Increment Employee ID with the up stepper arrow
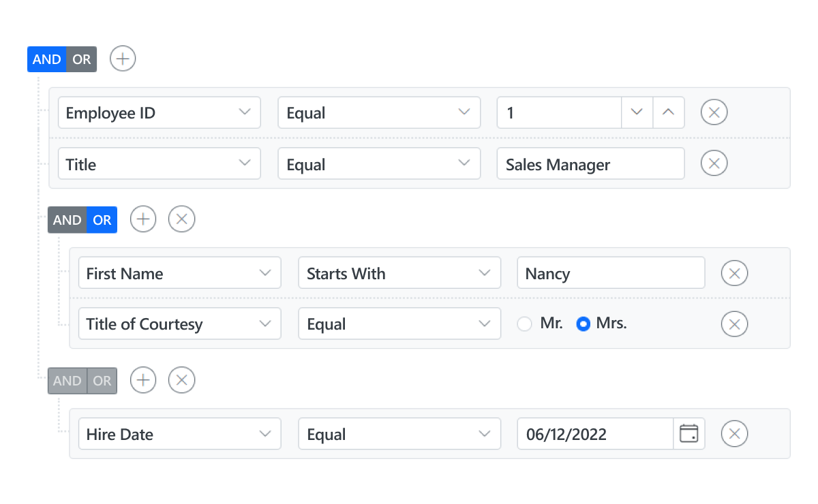The image size is (818, 504). click(x=669, y=112)
